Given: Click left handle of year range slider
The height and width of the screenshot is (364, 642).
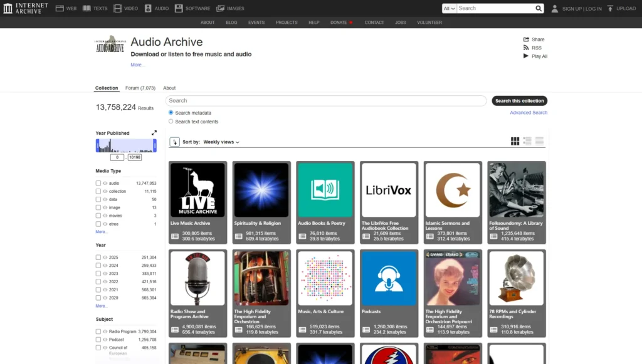Looking at the screenshot, I should tap(97, 145).
